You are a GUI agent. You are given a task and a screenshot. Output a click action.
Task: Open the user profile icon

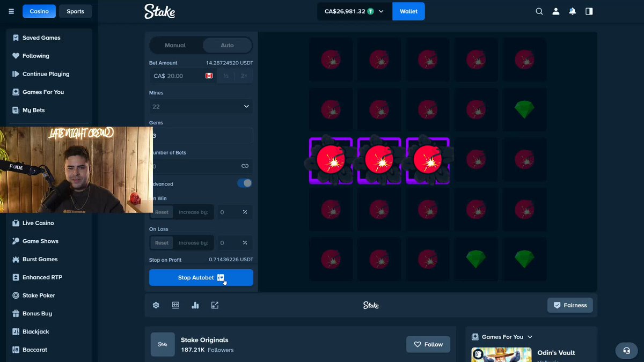tap(556, 11)
